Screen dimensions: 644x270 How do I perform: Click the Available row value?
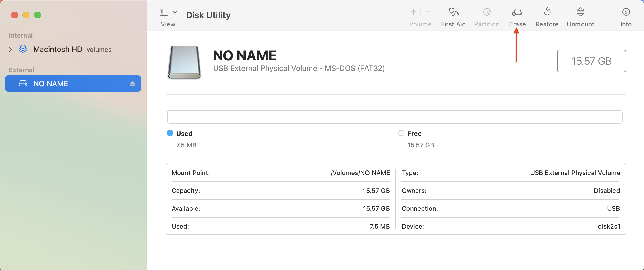[x=376, y=208]
